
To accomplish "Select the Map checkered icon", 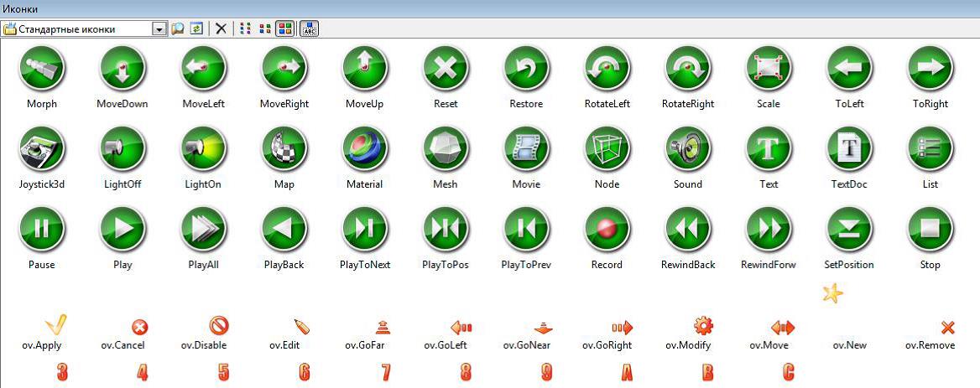I will 284,149.
